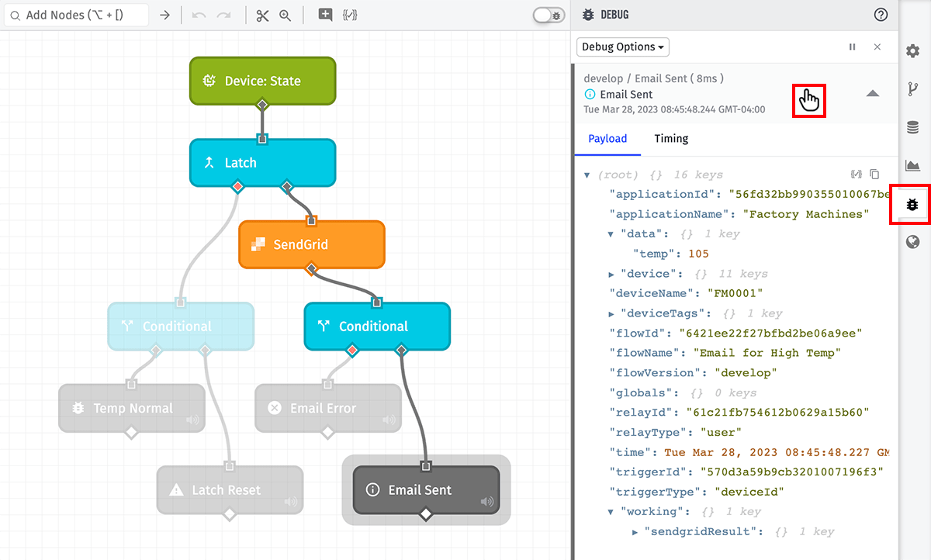Collapse the "working" object in payload
This screenshot has width=931, height=560.
[611, 512]
